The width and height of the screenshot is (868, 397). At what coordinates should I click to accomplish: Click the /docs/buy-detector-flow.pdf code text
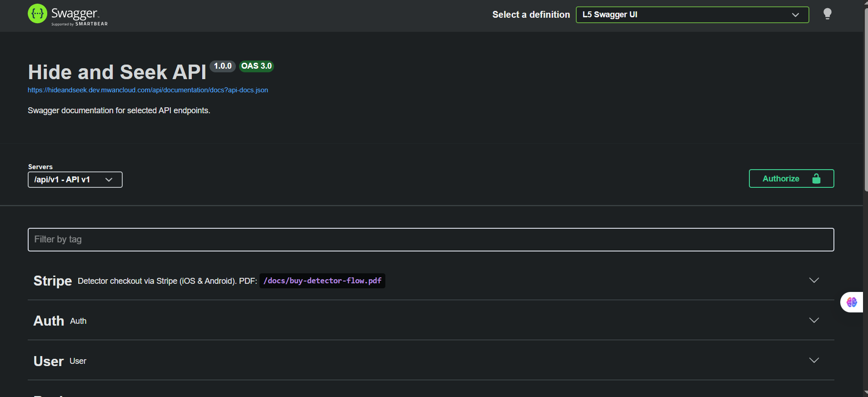click(x=322, y=281)
